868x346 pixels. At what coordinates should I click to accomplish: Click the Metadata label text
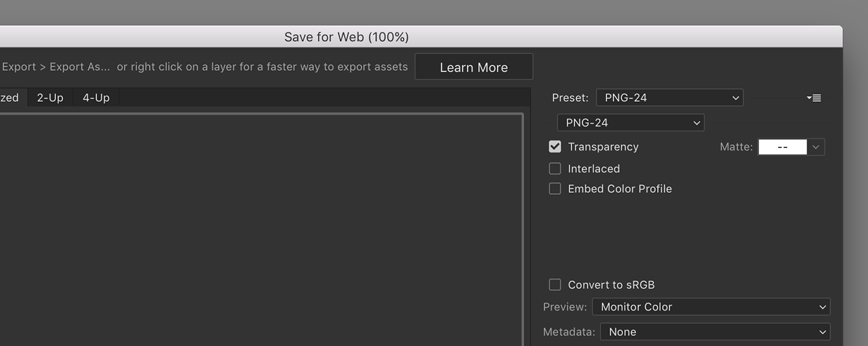point(569,332)
